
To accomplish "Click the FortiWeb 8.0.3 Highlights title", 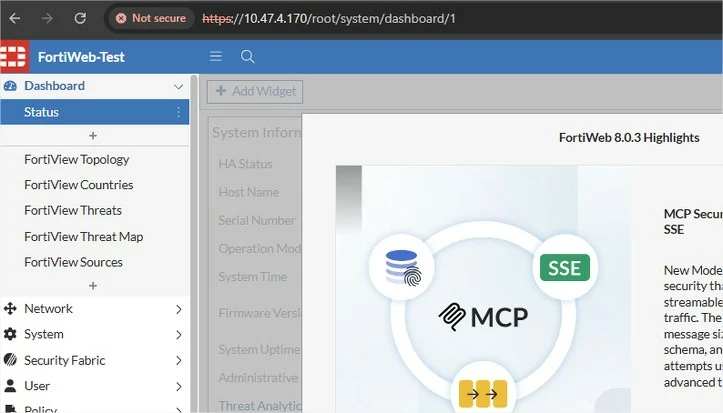I will coord(629,138).
